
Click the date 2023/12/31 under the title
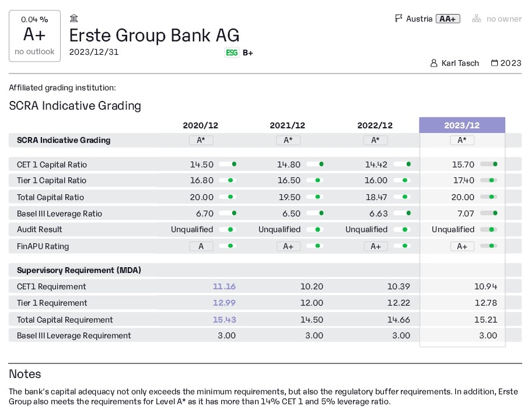pos(94,52)
